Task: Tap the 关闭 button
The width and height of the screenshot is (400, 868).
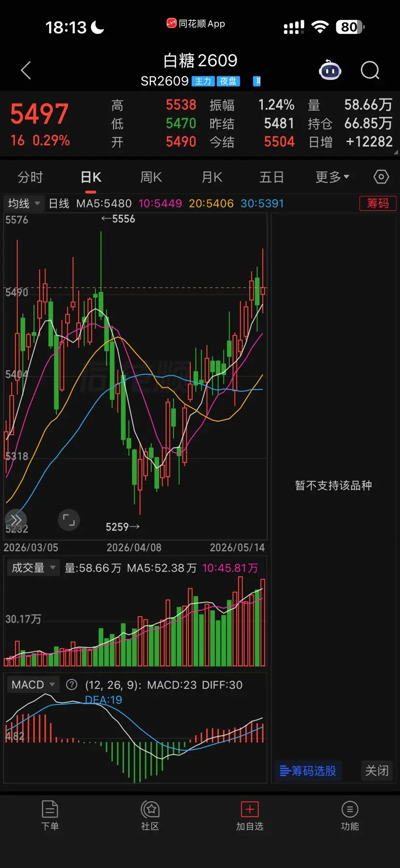Action: click(x=377, y=771)
